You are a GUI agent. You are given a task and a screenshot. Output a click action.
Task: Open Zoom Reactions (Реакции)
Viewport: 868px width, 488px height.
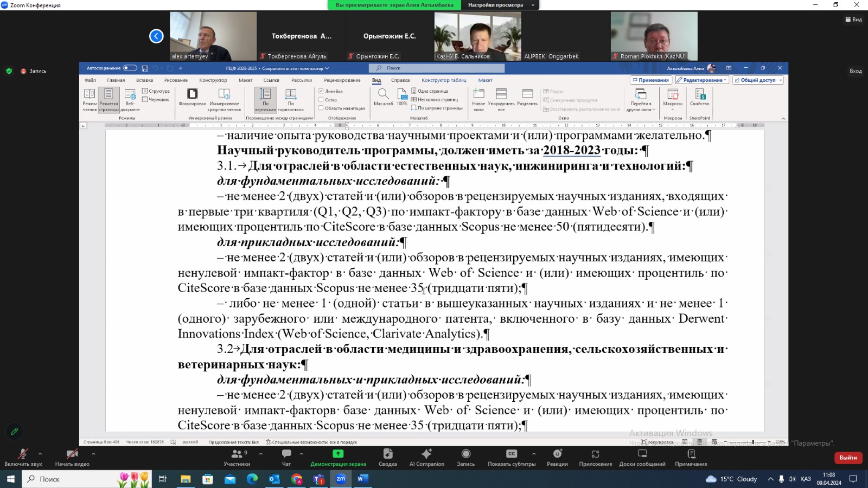click(x=557, y=458)
